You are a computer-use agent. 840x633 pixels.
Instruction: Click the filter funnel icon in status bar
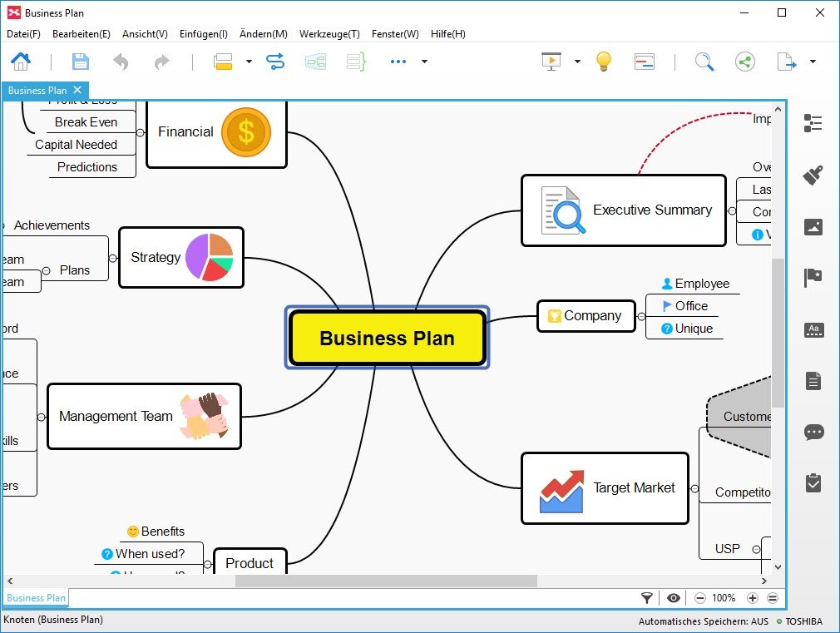click(646, 598)
